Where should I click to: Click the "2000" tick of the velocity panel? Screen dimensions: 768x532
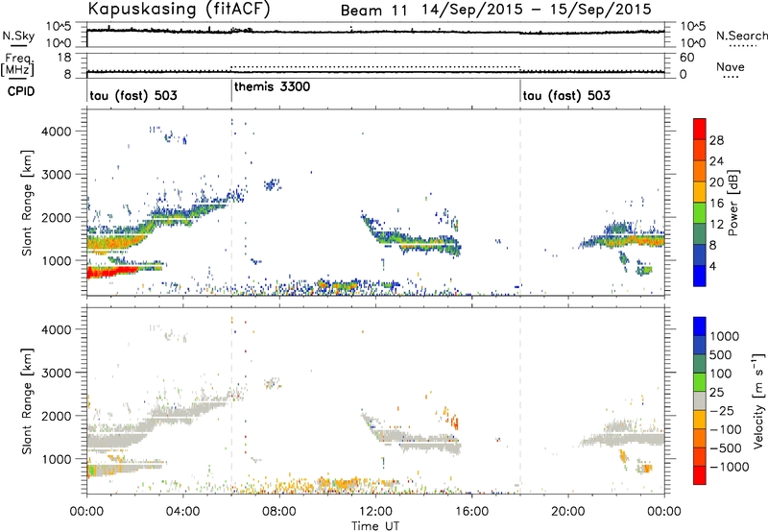pos(56,416)
